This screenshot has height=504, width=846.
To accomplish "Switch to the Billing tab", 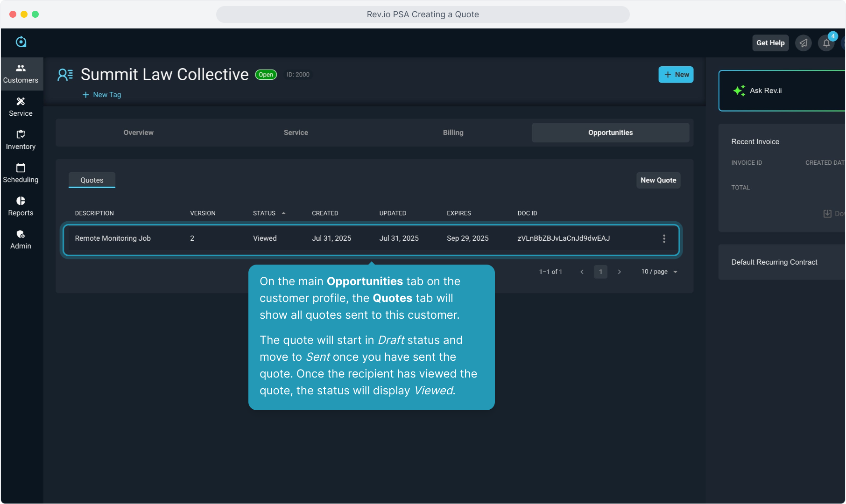I will click(x=453, y=133).
